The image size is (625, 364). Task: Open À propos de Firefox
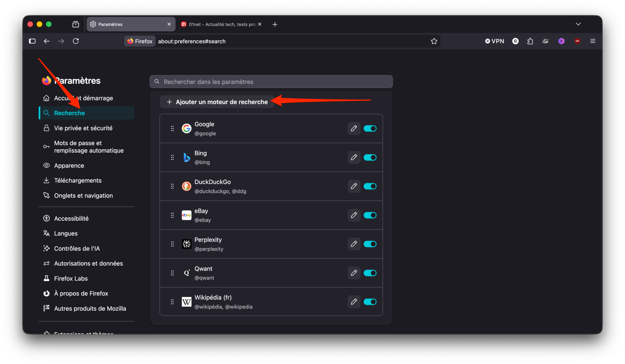click(x=87, y=293)
